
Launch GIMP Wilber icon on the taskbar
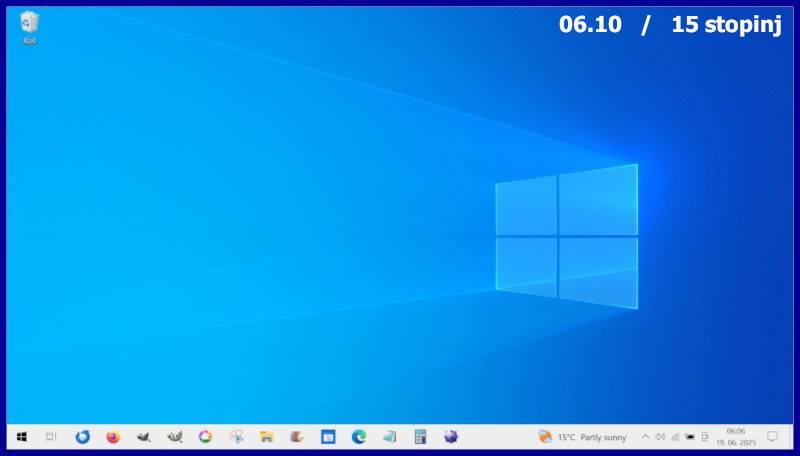point(174,437)
